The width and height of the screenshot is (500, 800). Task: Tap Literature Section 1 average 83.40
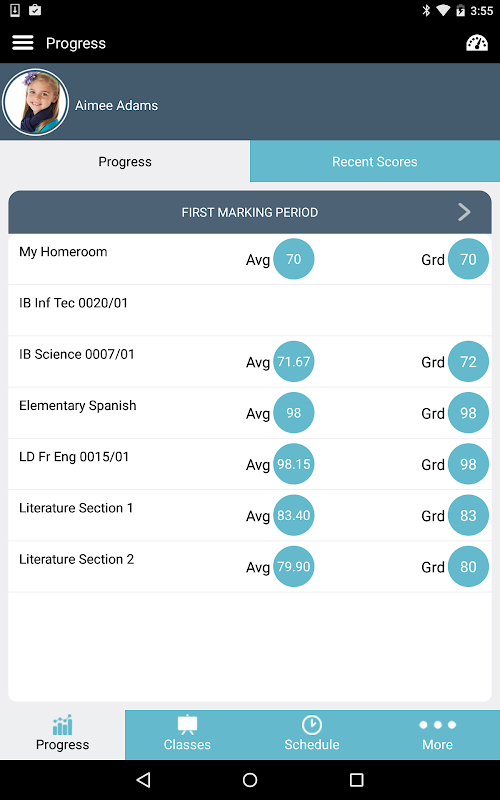tap(293, 515)
